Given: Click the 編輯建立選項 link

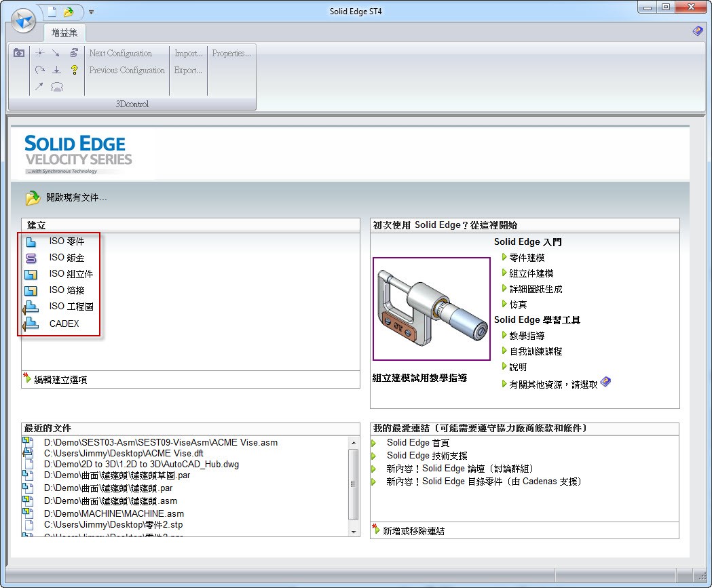Looking at the screenshot, I should tap(60, 380).
